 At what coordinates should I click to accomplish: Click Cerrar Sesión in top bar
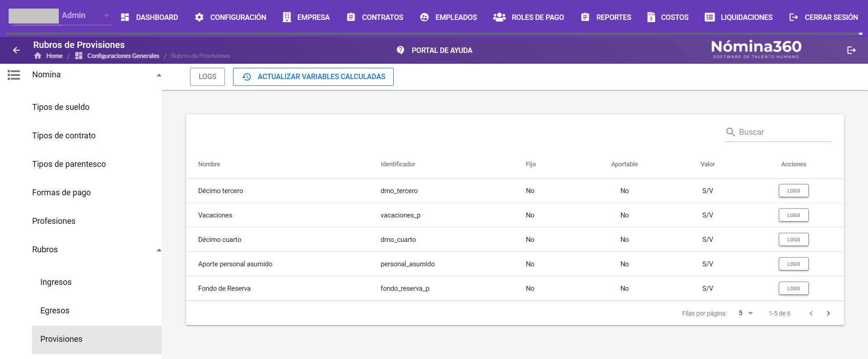tap(824, 17)
